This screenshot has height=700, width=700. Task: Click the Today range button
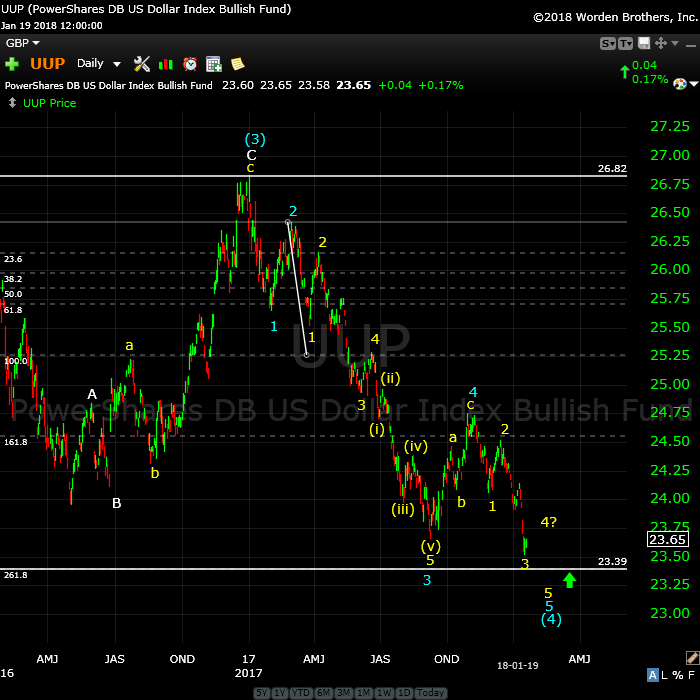pos(430,693)
